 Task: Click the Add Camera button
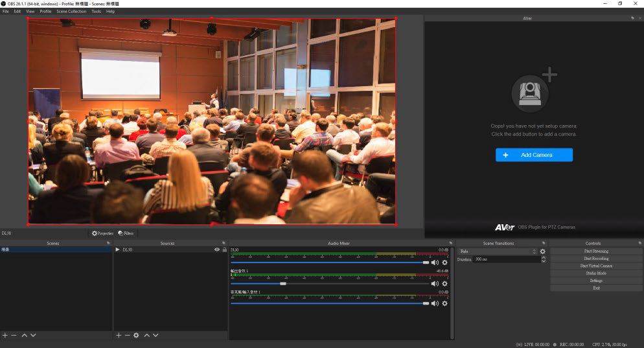point(534,155)
